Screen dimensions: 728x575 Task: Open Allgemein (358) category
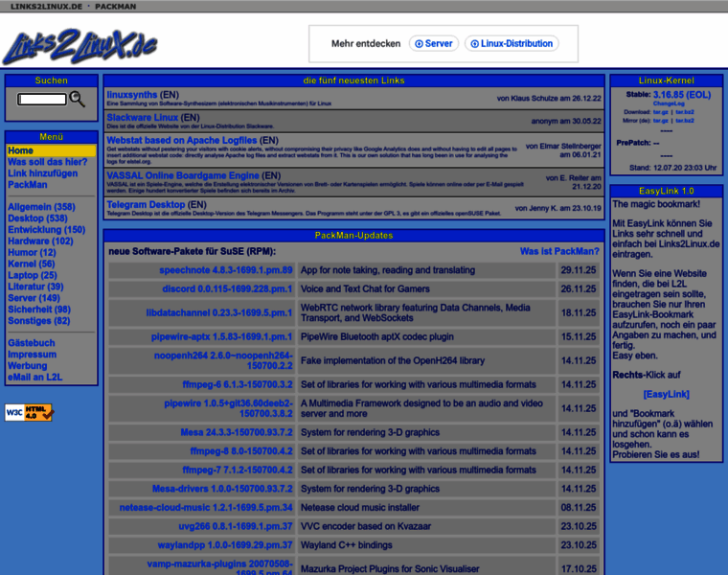point(41,207)
